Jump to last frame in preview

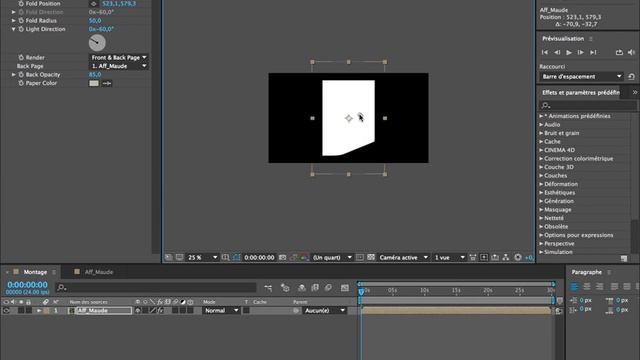click(593, 52)
